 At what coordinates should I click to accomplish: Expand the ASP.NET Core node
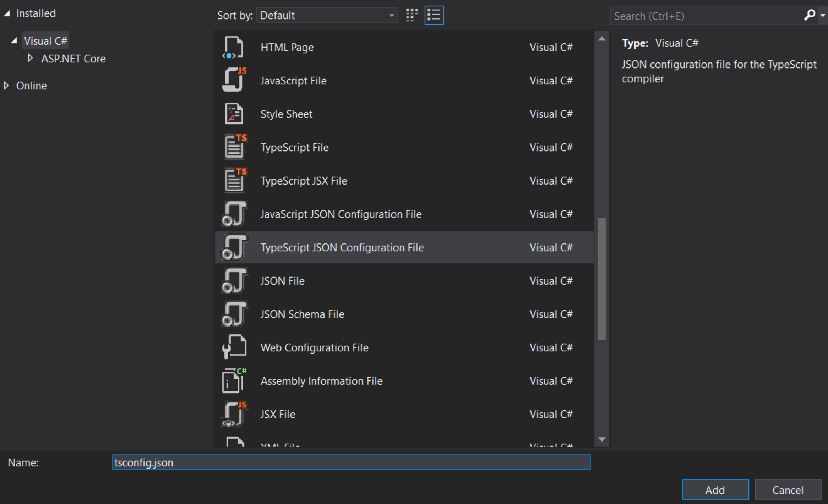click(30, 58)
